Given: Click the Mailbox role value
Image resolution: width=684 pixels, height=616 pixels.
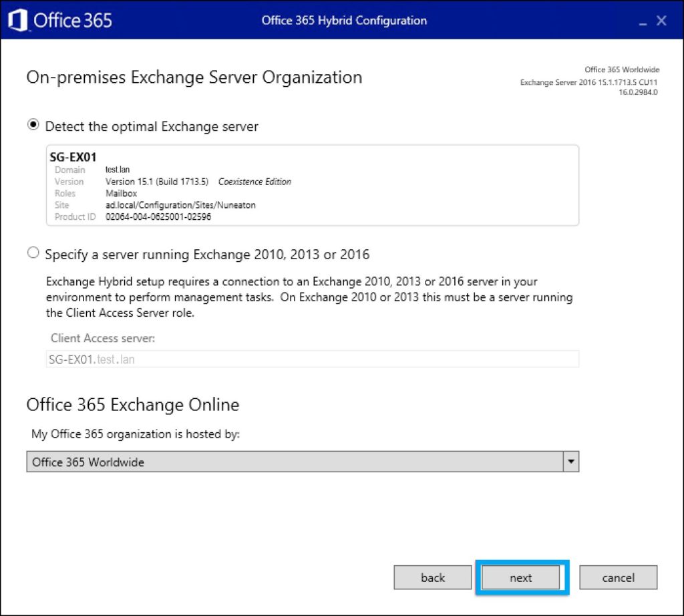Looking at the screenshot, I should pos(122,193).
